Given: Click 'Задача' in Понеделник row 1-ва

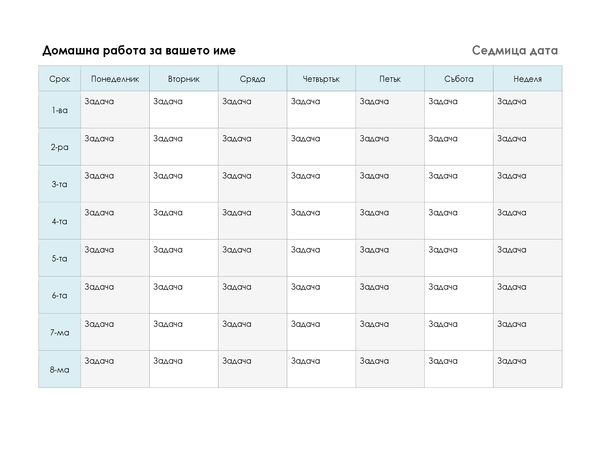Looking at the screenshot, I should coord(99,101).
